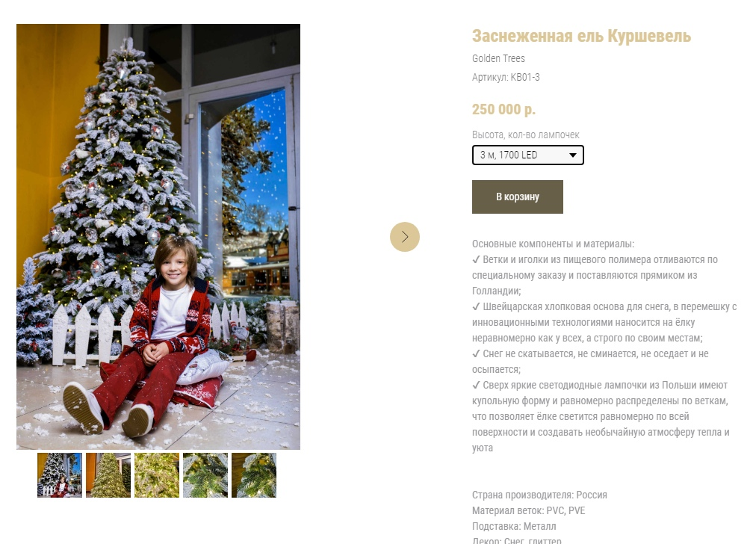
Task: Click the 250 000 р. price
Action: click(x=504, y=110)
